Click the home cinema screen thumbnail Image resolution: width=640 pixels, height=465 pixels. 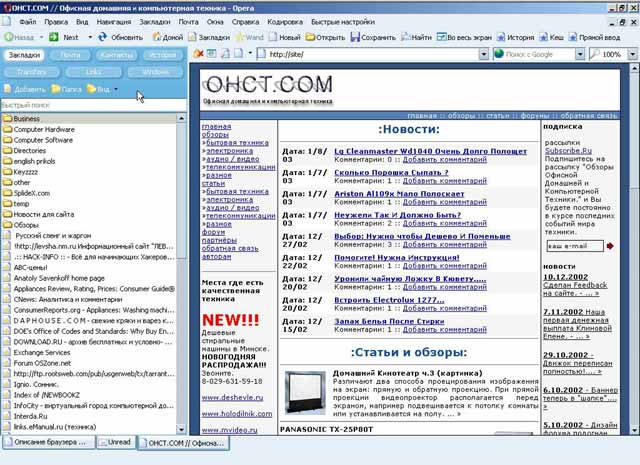[304, 393]
